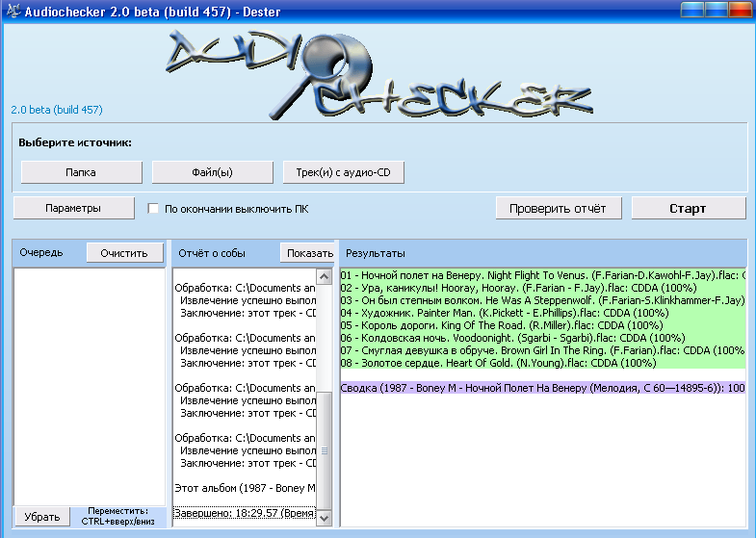Click the Папка source button
Viewport: 756px width, 538px height.
81,172
